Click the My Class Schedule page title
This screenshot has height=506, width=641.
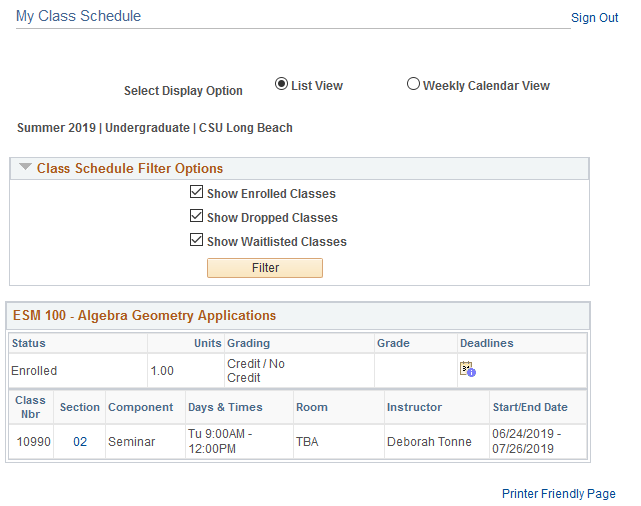pyautogui.click(x=78, y=16)
